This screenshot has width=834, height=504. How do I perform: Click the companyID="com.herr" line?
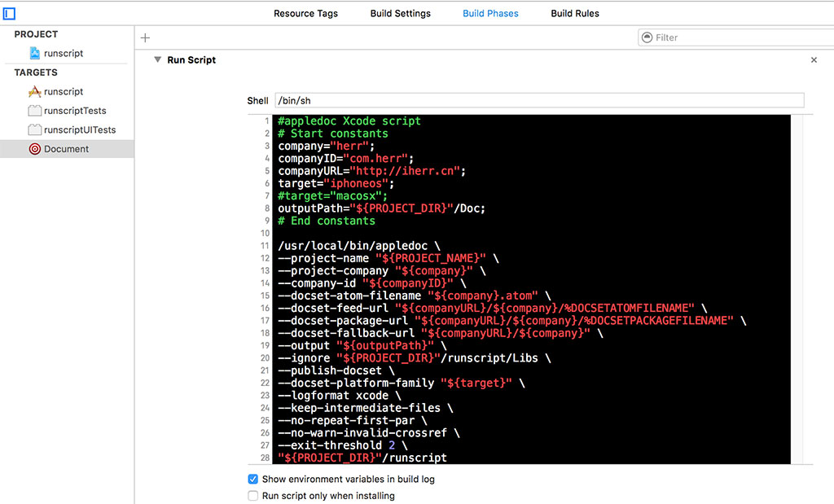tap(345, 159)
